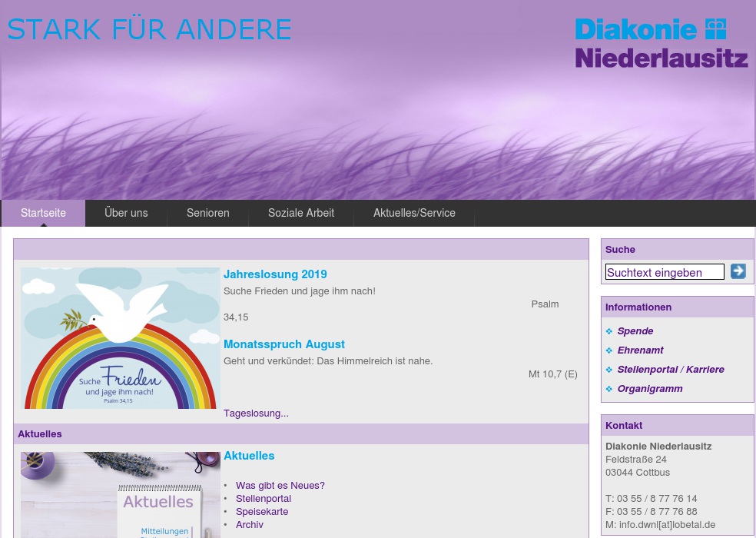Open the Speisekarte link
The width and height of the screenshot is (756, 538).
tap(261, 512)
